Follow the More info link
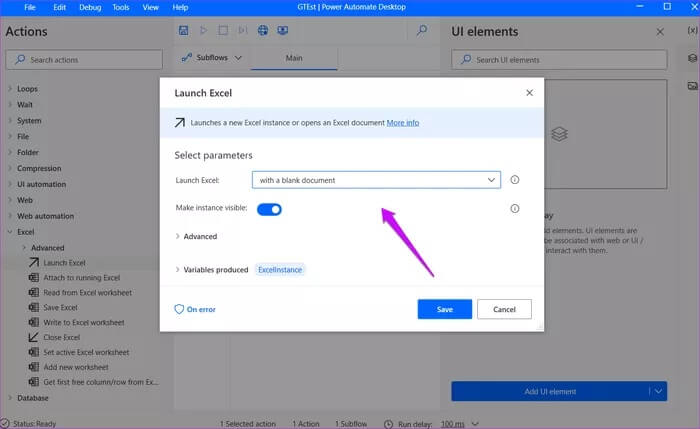Screen dimensions: 700x429 pos(403,123)
